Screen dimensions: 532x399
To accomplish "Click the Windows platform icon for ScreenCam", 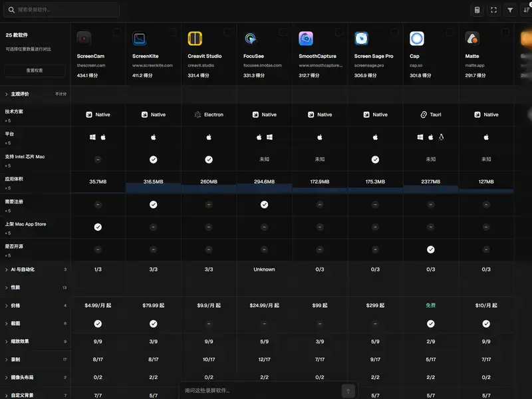I will pos(92,137).
